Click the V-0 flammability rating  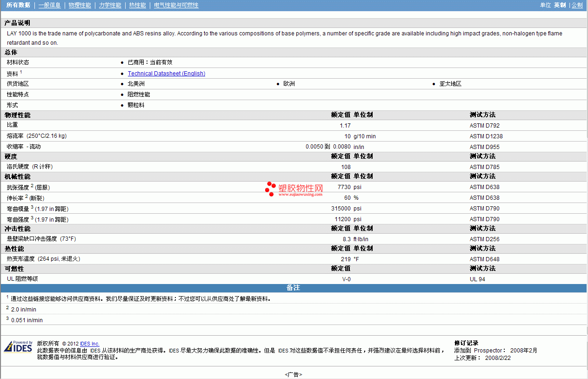(347, 279)
